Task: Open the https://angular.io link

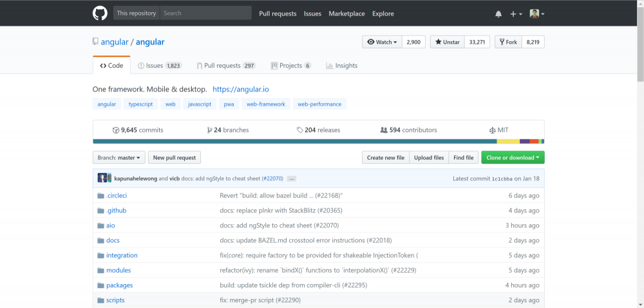Action: pyautogui.click(x=241, y=89)
